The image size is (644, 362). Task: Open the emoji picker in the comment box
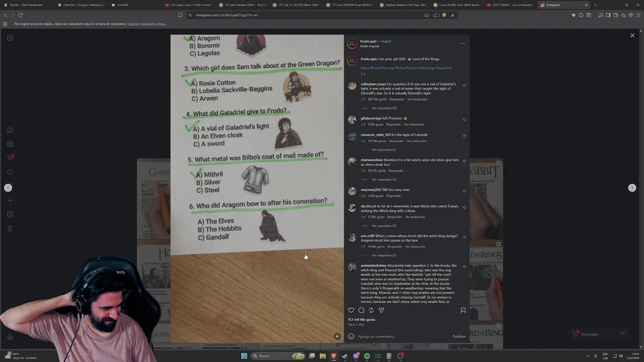coord(351,336)
